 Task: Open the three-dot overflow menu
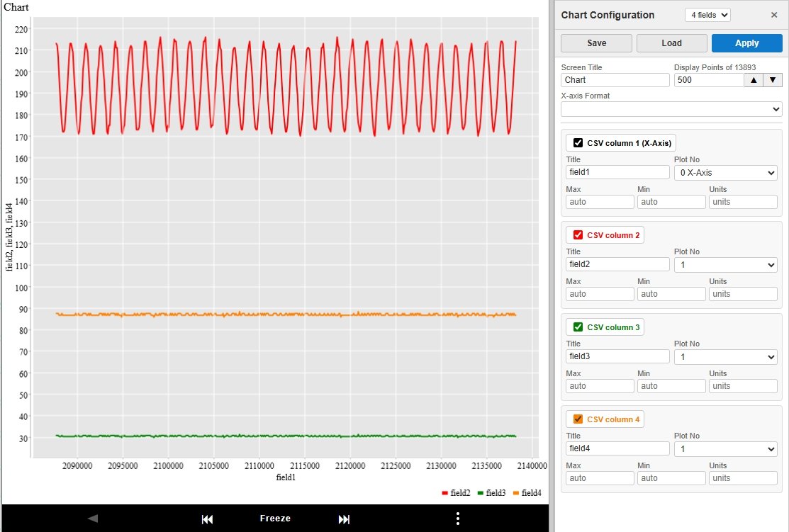(x=458, y=519)
